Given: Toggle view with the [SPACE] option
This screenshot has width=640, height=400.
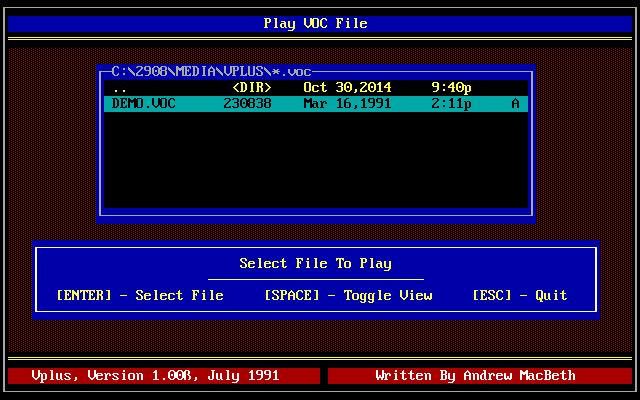Looking at the screenshot, I should [348, 295].
